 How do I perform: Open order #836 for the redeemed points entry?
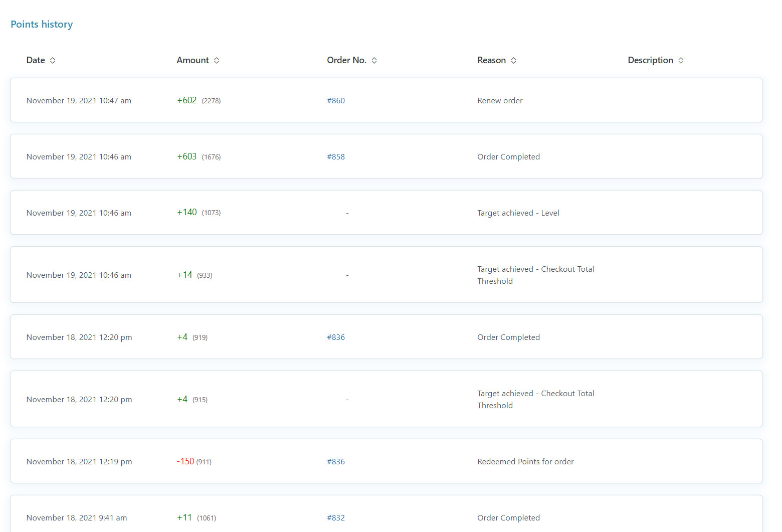point(336,461)
